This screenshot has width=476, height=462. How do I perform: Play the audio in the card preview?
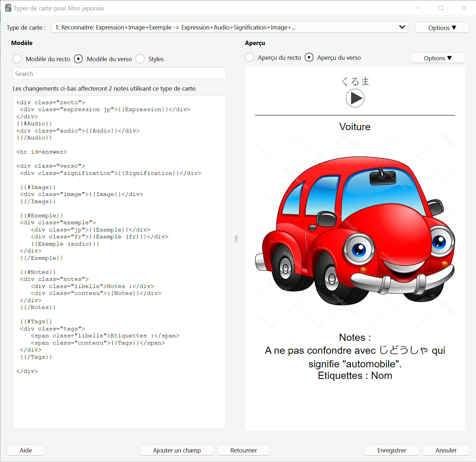coord(355,98)
